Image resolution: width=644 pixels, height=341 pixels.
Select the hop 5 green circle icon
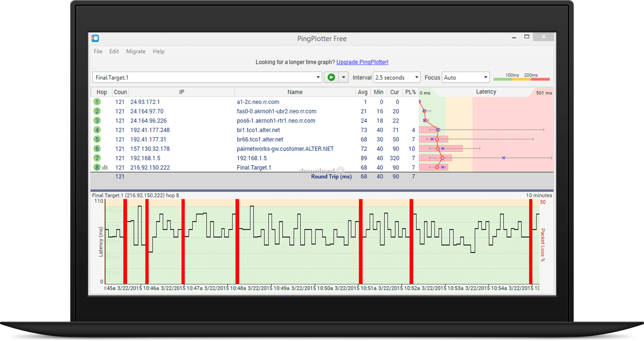point(97,139)
